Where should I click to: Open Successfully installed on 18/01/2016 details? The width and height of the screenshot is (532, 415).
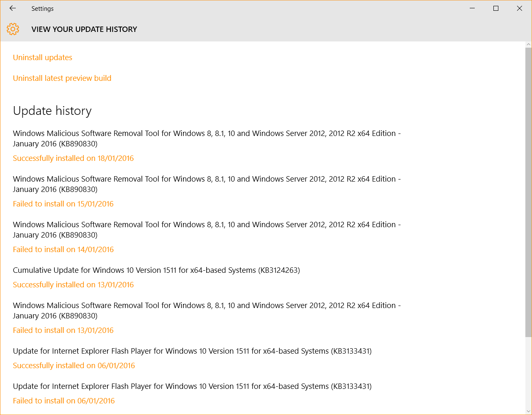[73, 158]
